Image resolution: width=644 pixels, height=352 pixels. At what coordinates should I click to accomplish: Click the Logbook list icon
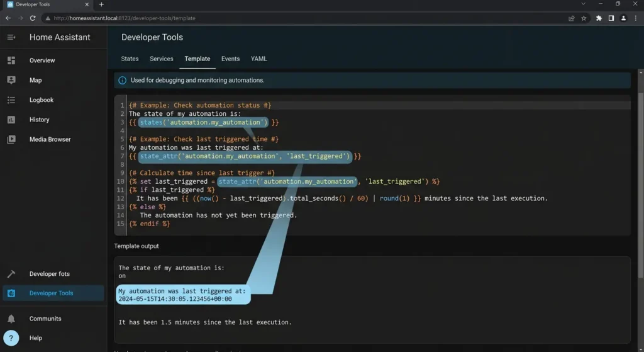(x=11, y=100)
